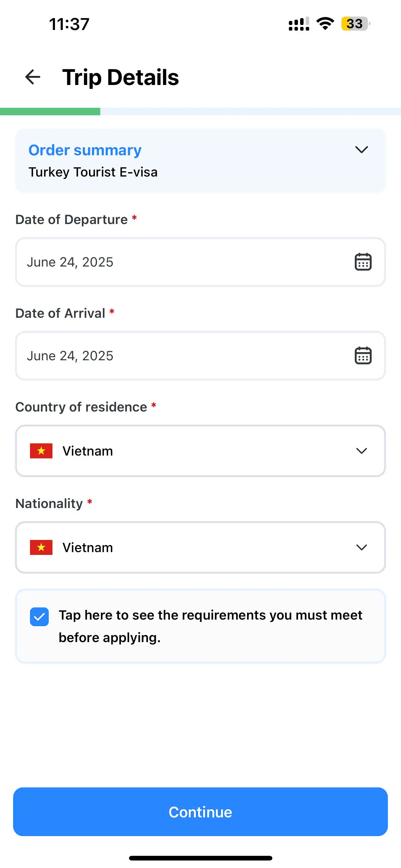Tap the Trip Details title

[121, 77]
